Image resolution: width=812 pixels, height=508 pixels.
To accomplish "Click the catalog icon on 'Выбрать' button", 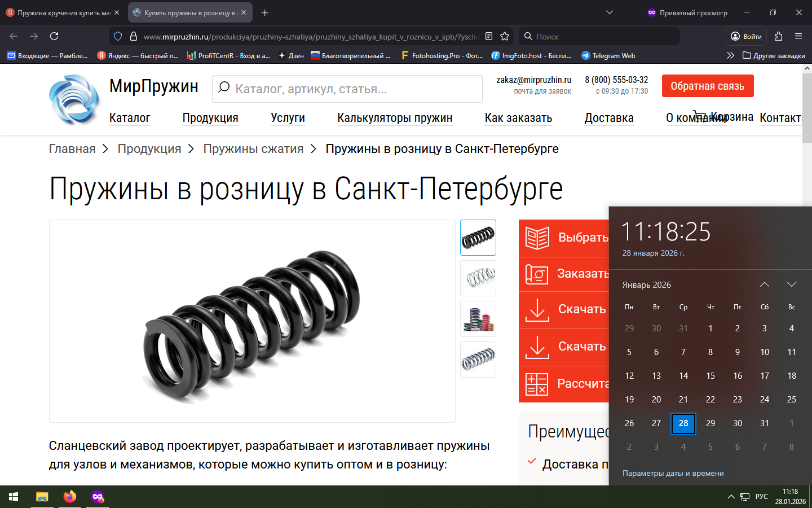I will point(537,238).
